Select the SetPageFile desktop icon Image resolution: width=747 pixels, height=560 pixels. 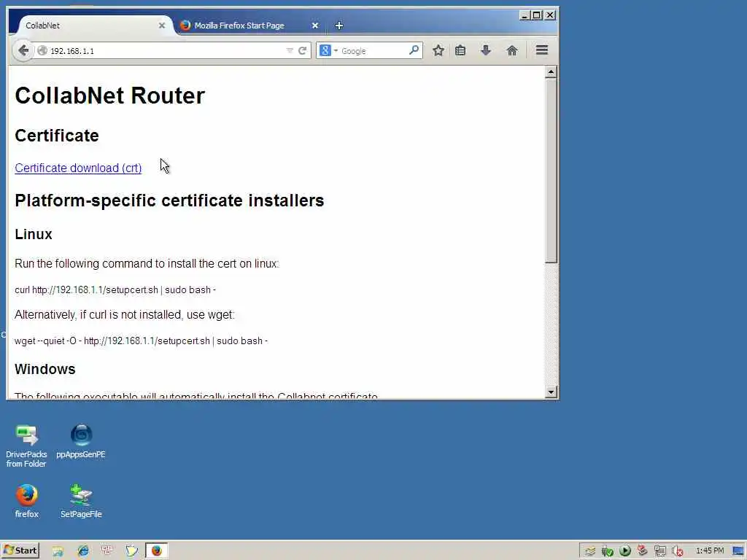[x=81, y=501]
